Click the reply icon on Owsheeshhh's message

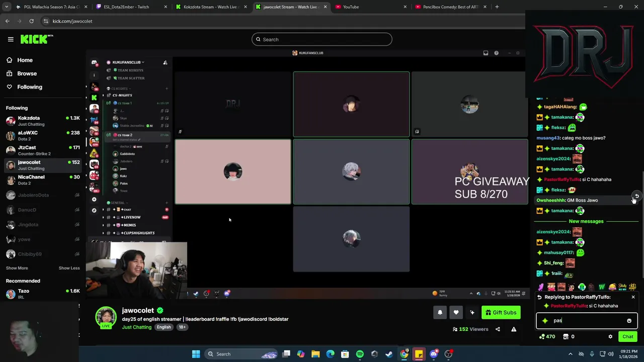click(x=636, y=196)
